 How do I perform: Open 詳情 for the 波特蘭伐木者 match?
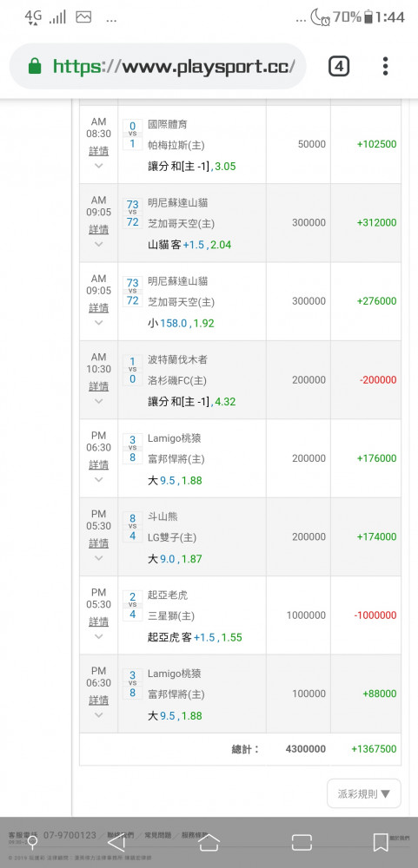(x=99, y=386)
